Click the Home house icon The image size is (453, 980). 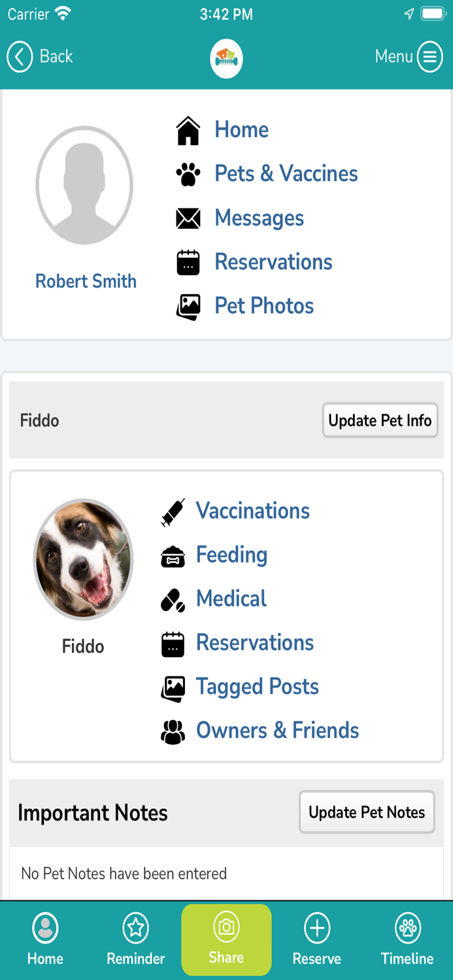pyautogui.click(x=188, y=130)
